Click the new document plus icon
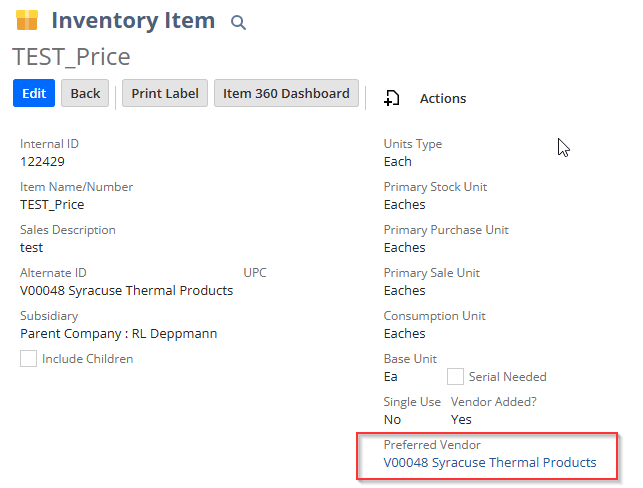Image resolution: width=643 pixels, height=488 pixels. [x=392, y=98]
